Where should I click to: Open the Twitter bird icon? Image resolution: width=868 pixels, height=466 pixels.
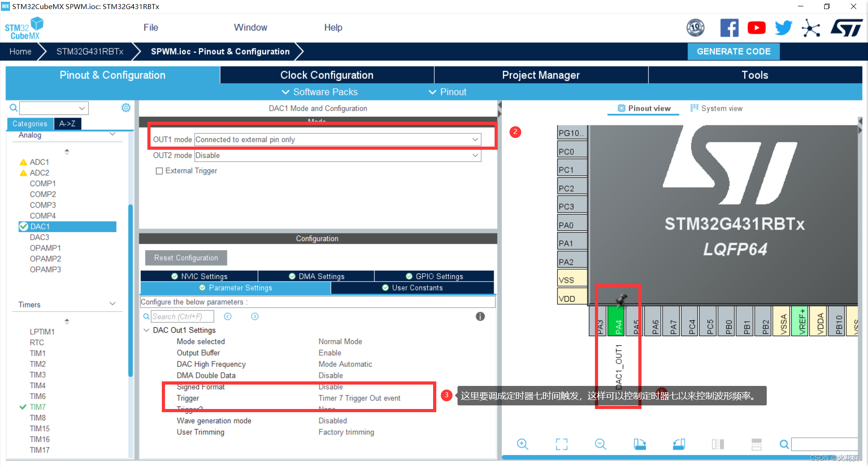pos(783,28)
